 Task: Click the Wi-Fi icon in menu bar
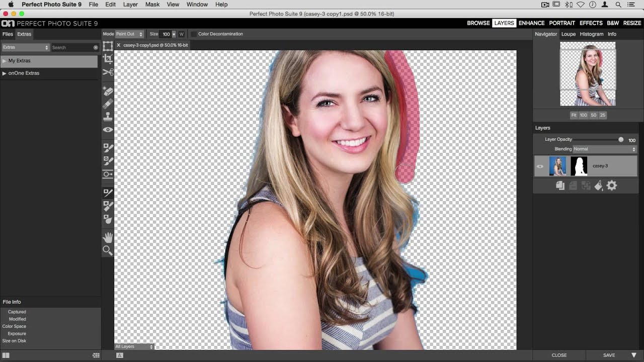(x=580, y=5)
